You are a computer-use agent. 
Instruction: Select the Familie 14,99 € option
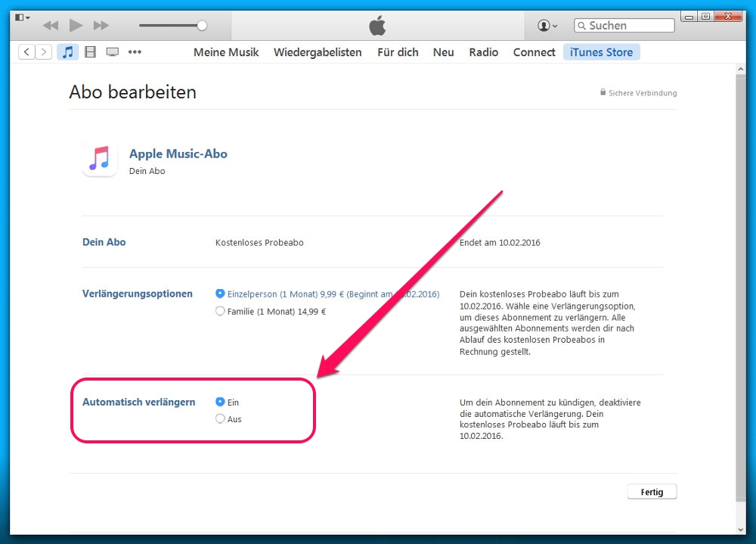[x=220, y=311]
